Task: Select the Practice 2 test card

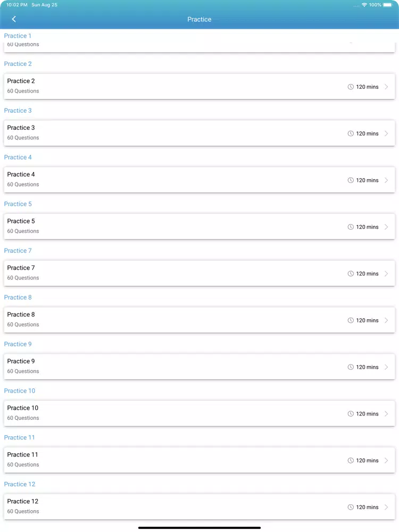Action: (x=199, y=87)
